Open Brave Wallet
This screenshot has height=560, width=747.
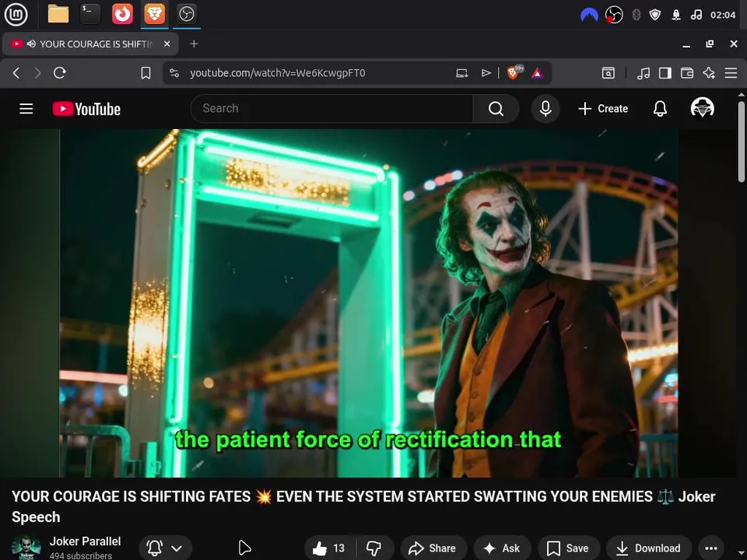687,73
